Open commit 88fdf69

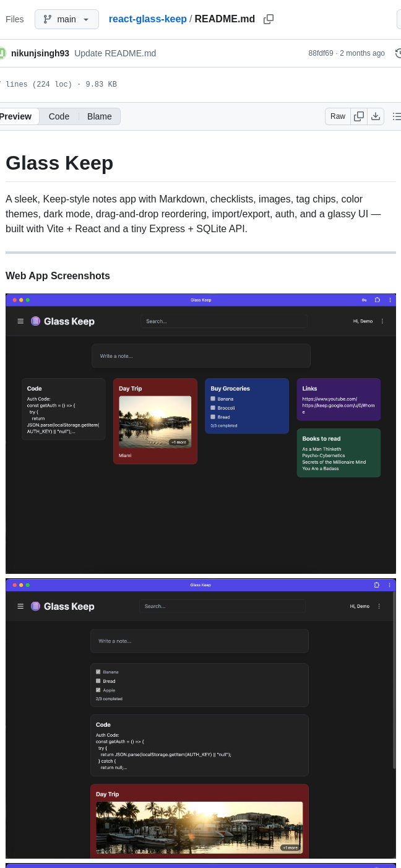(x=321, y=53)
